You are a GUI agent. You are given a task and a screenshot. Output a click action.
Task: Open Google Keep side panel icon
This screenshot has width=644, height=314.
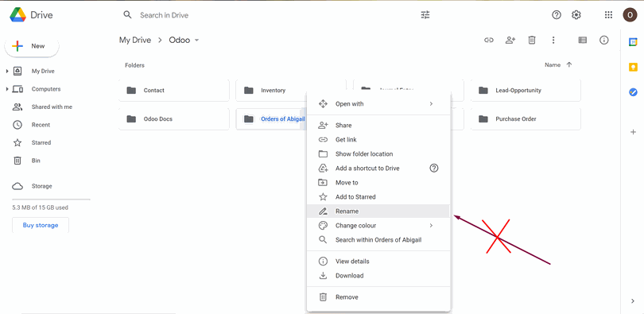coord(633,67)
